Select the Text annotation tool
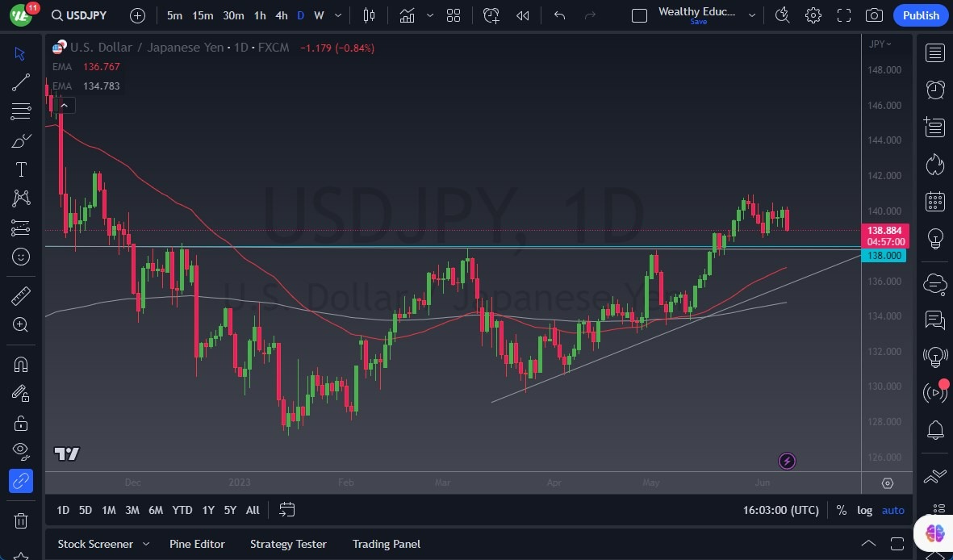This screenshot has width=953, height=560. click(20, 169)
